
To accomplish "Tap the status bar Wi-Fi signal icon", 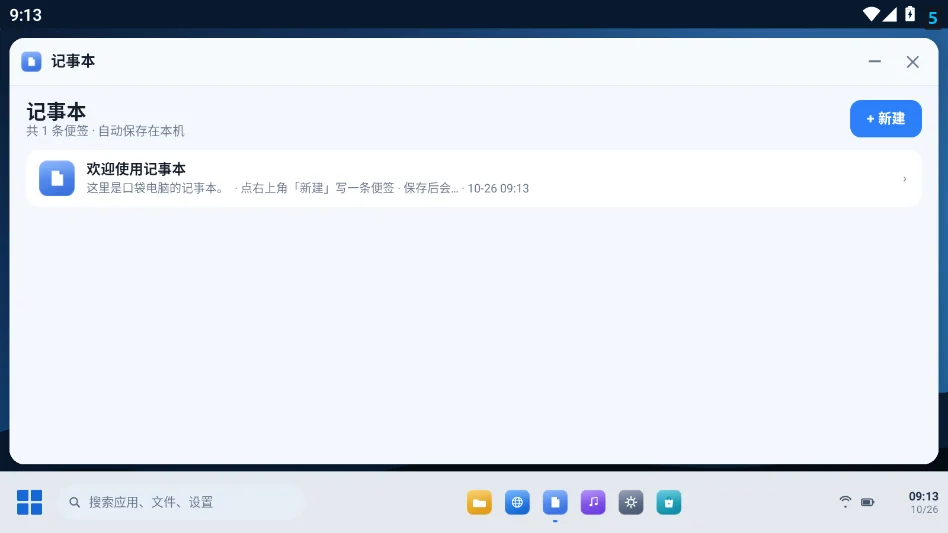I will (x=871, y=14).
